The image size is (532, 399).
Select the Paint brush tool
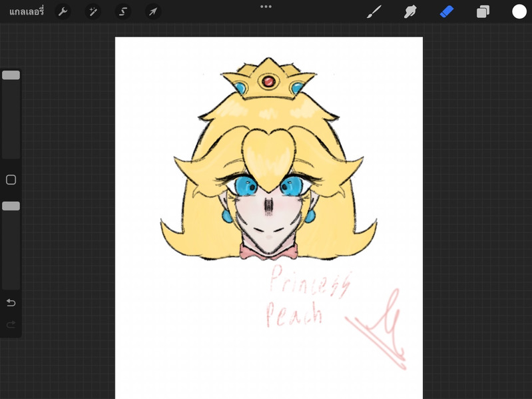coord(374,12)
